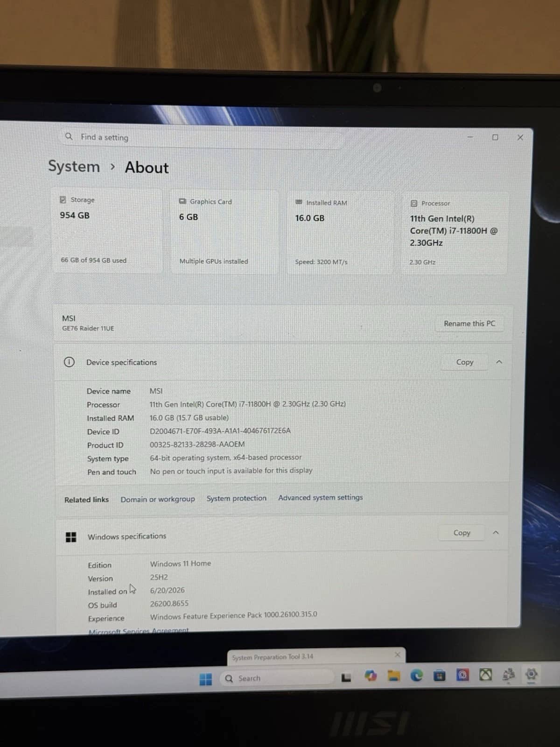This screenshot has height=747, width=560.
Task: Click the search magnifier icon in Settings
Action: [x=69, y=136]
